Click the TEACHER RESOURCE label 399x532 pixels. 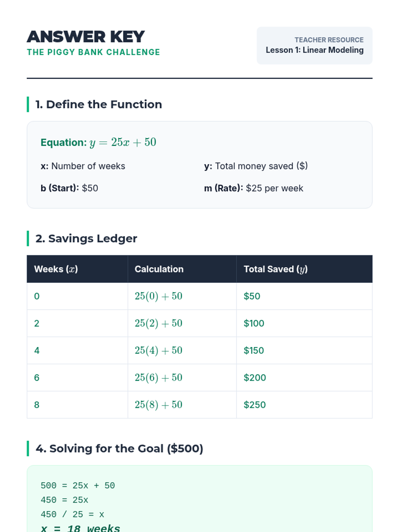329,40
